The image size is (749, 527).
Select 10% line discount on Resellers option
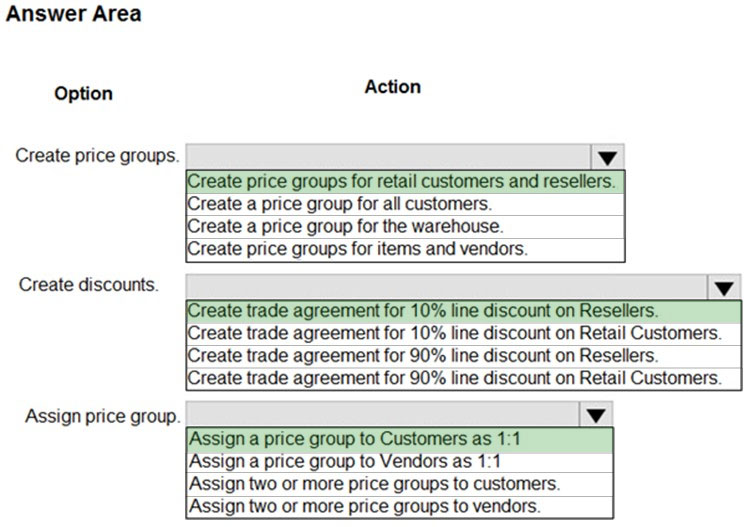[464, 311]
